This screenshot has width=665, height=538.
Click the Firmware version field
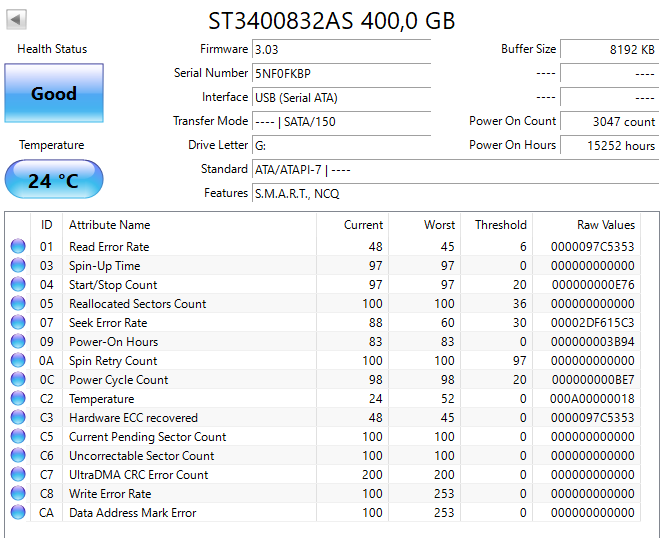(341, 49)
